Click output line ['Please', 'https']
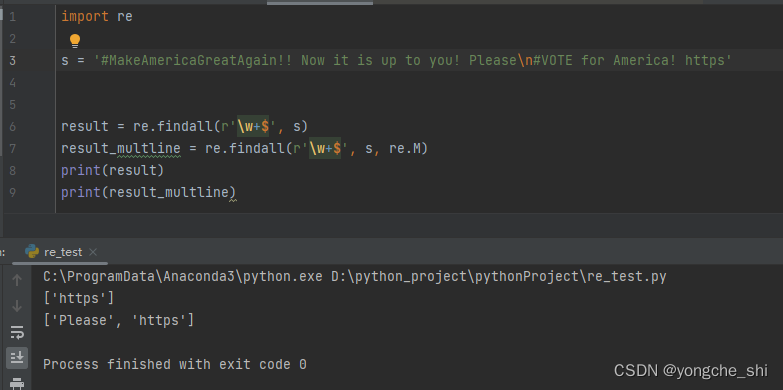The width and height of the screenshot is (783, 390). pos(119,321)
